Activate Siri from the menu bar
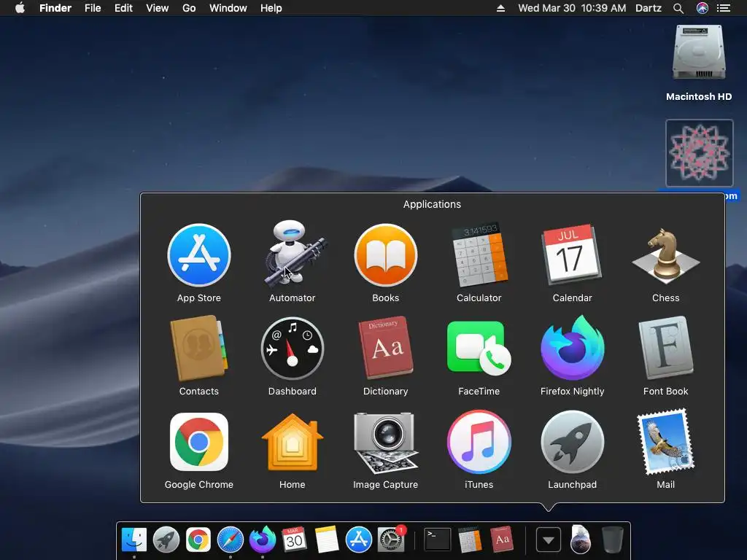Screen dimensions: 747x560 tap(703, 8)
